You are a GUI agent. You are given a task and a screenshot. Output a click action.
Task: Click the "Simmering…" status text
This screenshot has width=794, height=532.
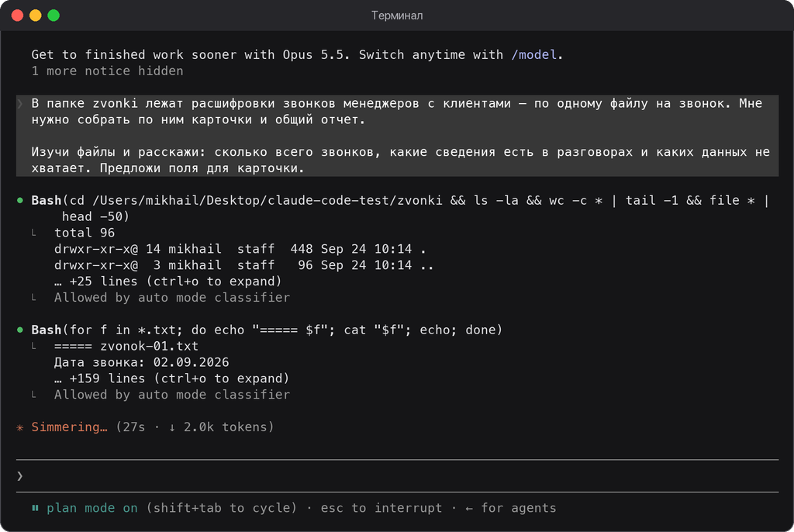tap(69, 427)
